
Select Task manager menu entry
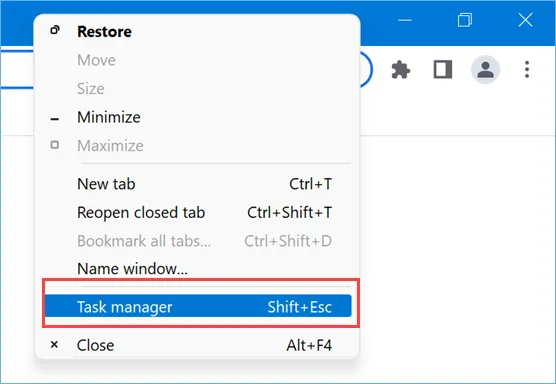click(198, 306)
